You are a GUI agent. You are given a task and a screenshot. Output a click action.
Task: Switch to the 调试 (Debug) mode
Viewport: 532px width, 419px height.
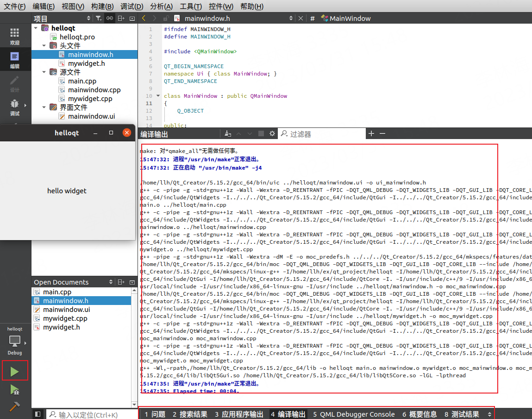click(15, 107)
